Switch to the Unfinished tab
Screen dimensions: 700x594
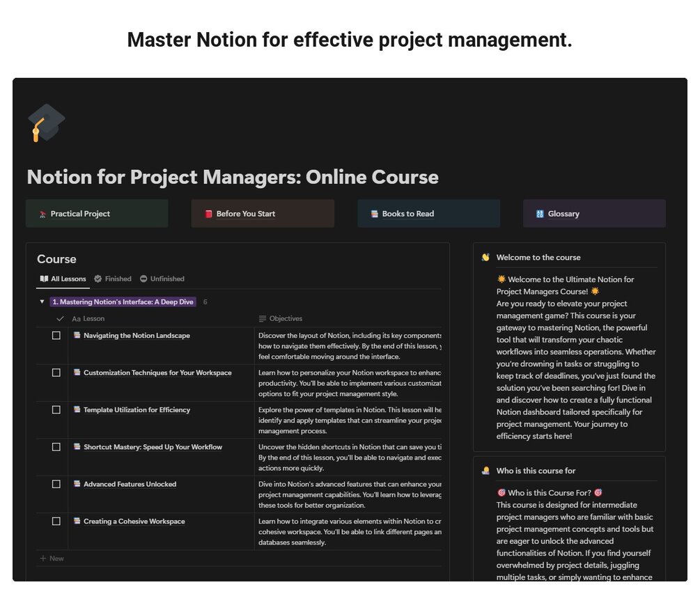162,279
